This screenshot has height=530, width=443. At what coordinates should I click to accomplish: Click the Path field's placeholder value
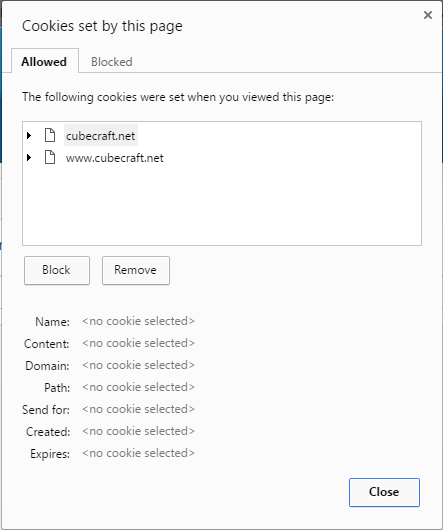pos(138,387)
